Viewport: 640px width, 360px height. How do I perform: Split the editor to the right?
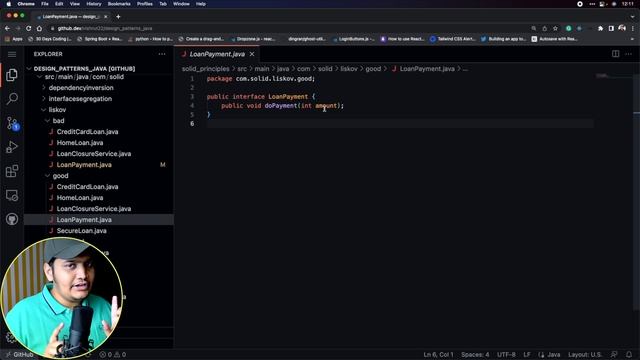click(x=615, y=54)
